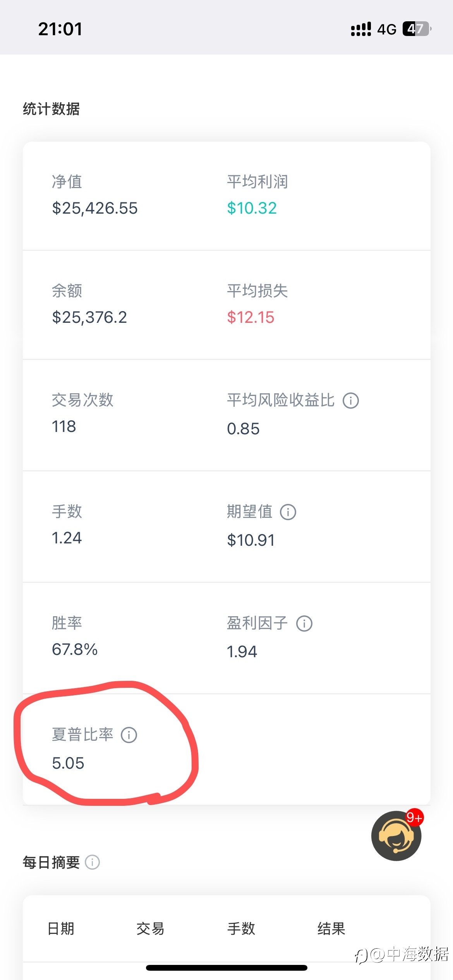Tap the home indicator bar at bottom

[226, 968]
